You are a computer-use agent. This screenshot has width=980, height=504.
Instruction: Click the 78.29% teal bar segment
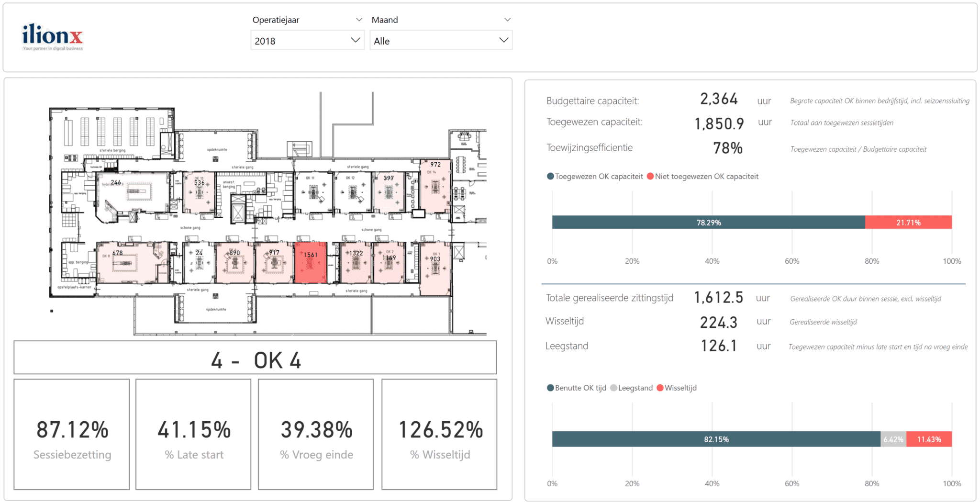tap(708, 222)
